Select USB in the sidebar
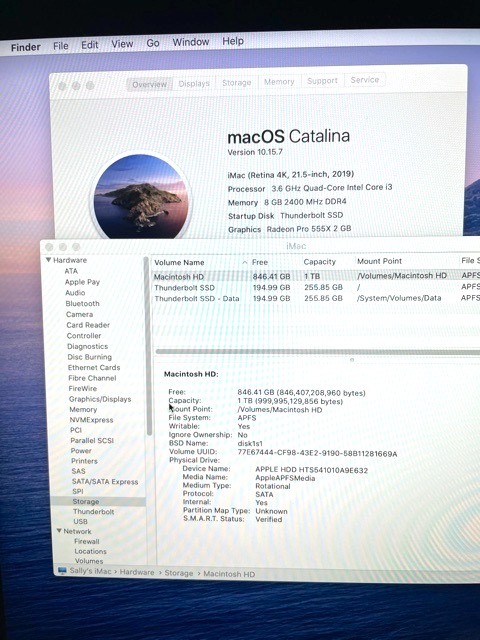The height and width of the screenshot is (640, 480). (80, 521)
